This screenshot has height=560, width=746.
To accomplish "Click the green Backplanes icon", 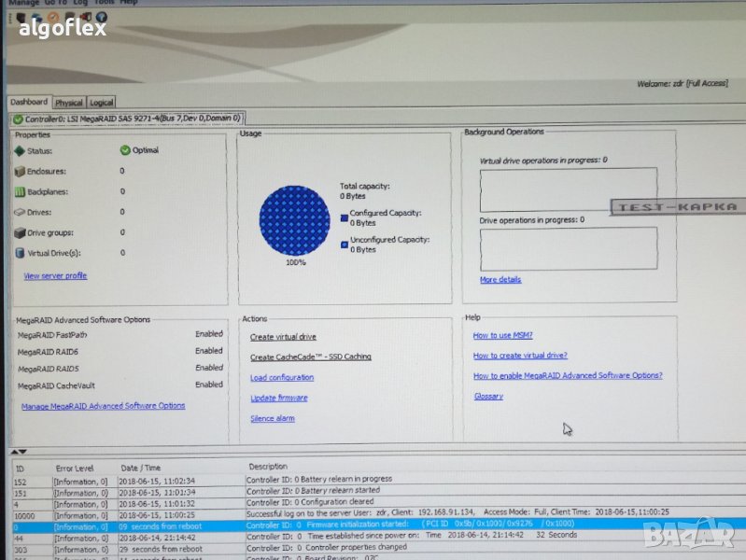I will coord(20,191).
